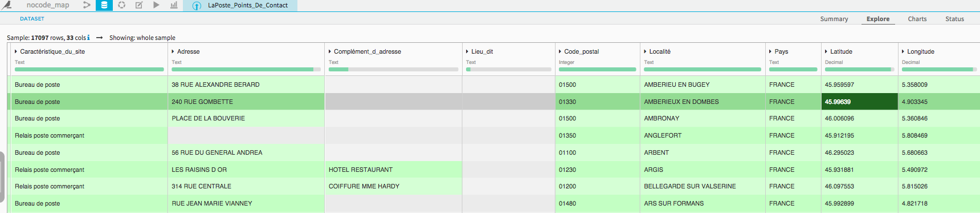Expand the Adresse column menu
The image size is (980, 213).
(x=173, y=51)
